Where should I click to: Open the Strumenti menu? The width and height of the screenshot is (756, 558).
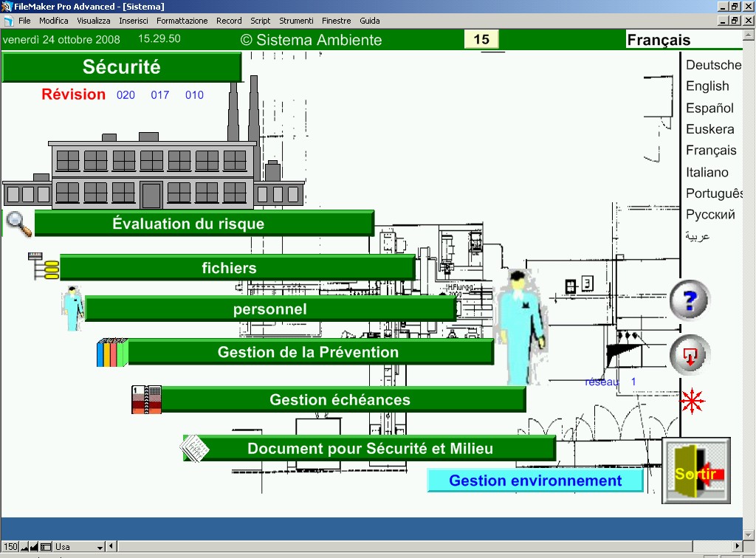click(x=296, y=21)
